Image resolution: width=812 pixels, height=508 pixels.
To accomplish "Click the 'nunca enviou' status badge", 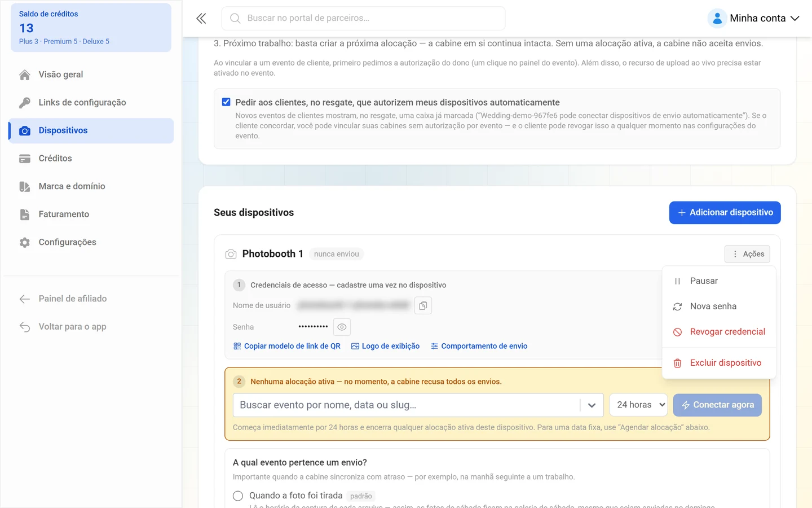I will coord(337,255).
